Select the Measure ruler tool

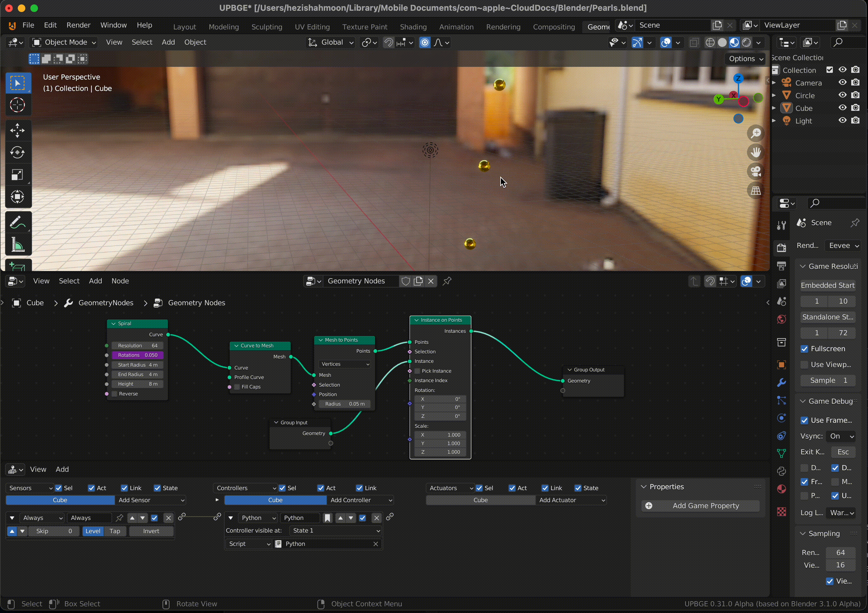pos(17,245)
